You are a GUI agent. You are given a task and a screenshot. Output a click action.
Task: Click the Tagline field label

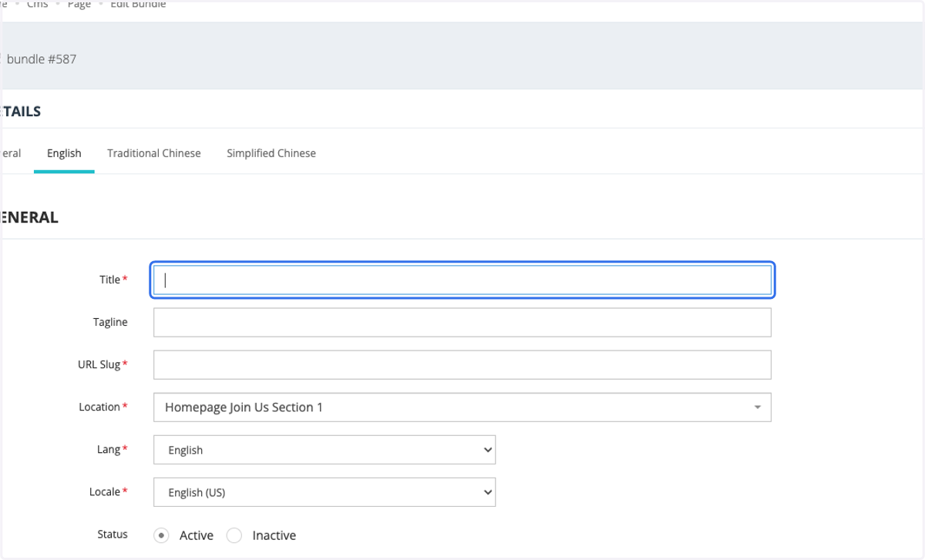110,322
